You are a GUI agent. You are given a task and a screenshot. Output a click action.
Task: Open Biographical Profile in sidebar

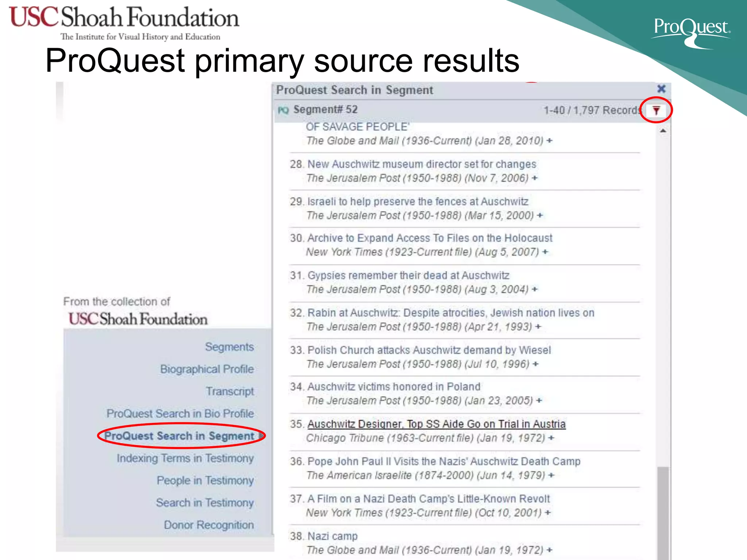tap(207, 369)
